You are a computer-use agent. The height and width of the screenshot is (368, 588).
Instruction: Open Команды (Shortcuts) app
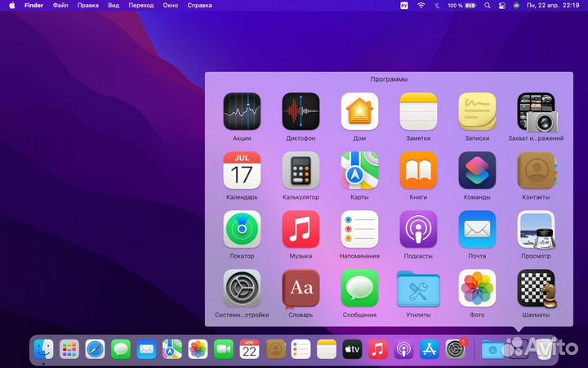[x=477, y=171]
